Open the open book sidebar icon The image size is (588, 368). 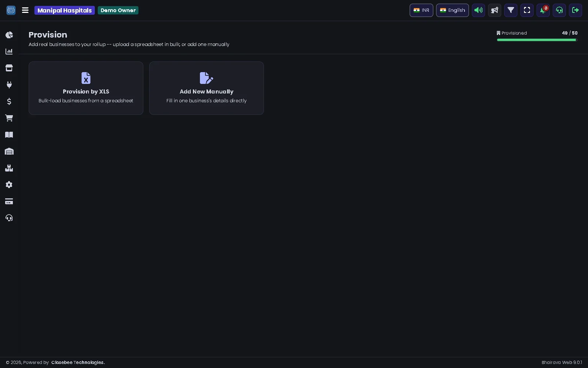[9, 135]
